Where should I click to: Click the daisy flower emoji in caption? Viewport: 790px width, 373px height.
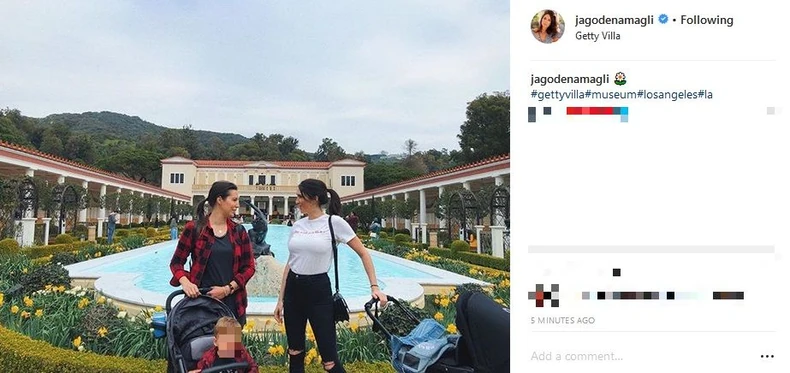620,79
